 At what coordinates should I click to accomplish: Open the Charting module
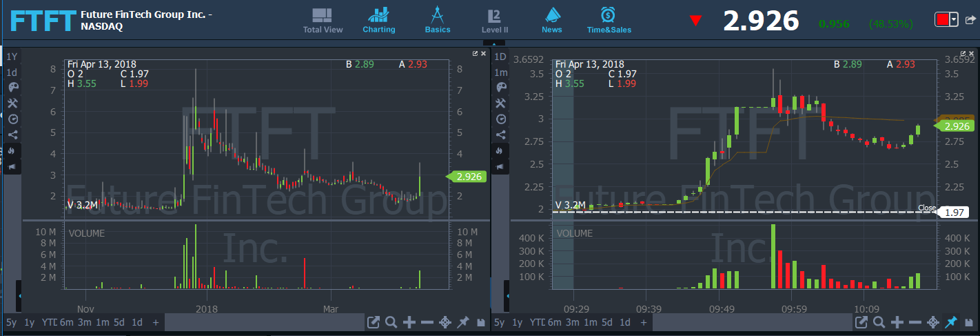pyautogui.click(x=379, y=21)
